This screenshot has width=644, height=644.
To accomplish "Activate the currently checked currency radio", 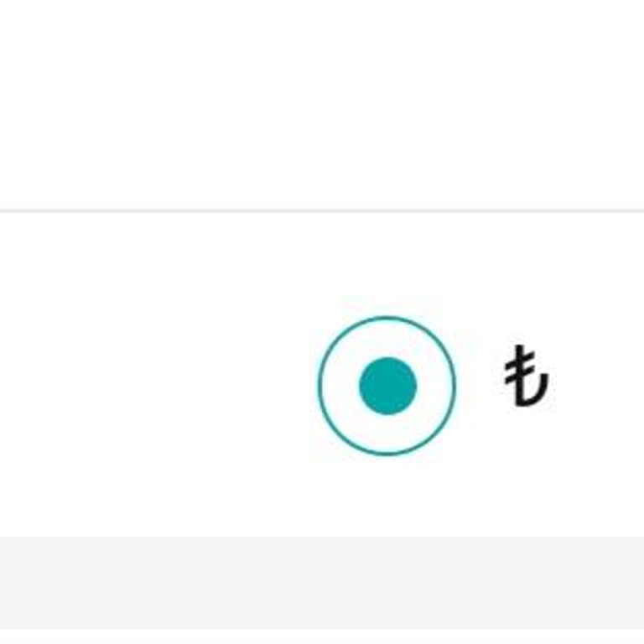I will pyautogui.click(x=387, y=386).
